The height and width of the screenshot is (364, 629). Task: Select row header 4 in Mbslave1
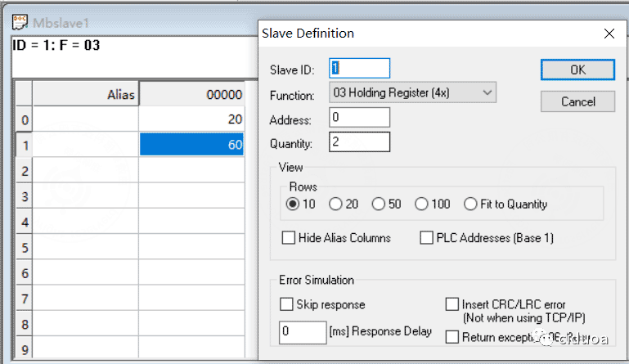point(25,222)
